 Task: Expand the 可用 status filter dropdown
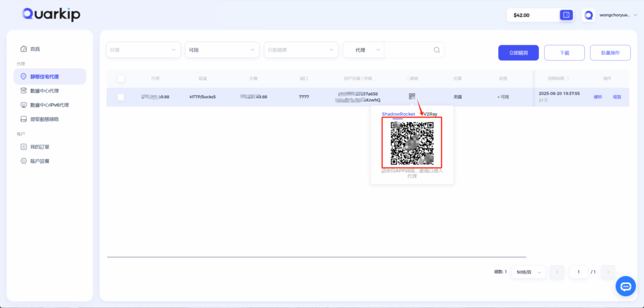222,50
